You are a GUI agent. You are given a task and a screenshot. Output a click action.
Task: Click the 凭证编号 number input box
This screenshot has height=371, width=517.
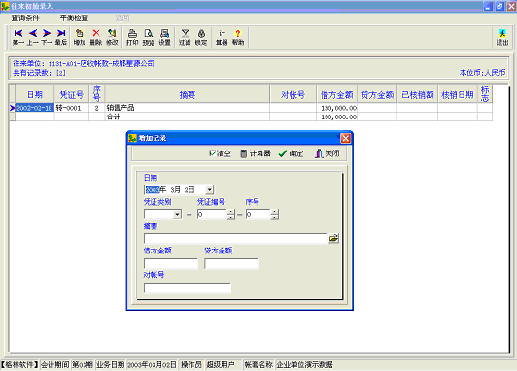click(x=212, y=214)
